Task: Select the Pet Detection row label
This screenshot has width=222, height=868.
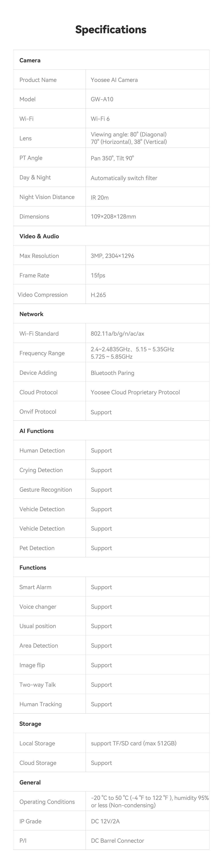Action: pyautogui.click(x=37, y=548)
